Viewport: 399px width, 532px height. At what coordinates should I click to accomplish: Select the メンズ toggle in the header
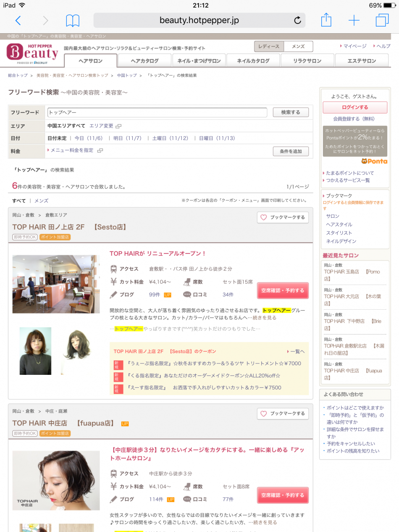click(x=298, y=46)
